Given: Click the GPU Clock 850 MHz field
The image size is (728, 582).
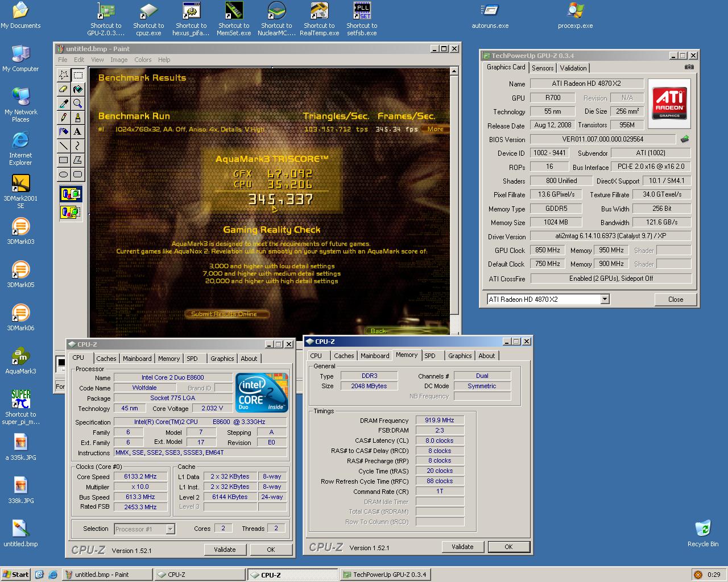Looking at the screenshot, I should (x=548, y=250).
